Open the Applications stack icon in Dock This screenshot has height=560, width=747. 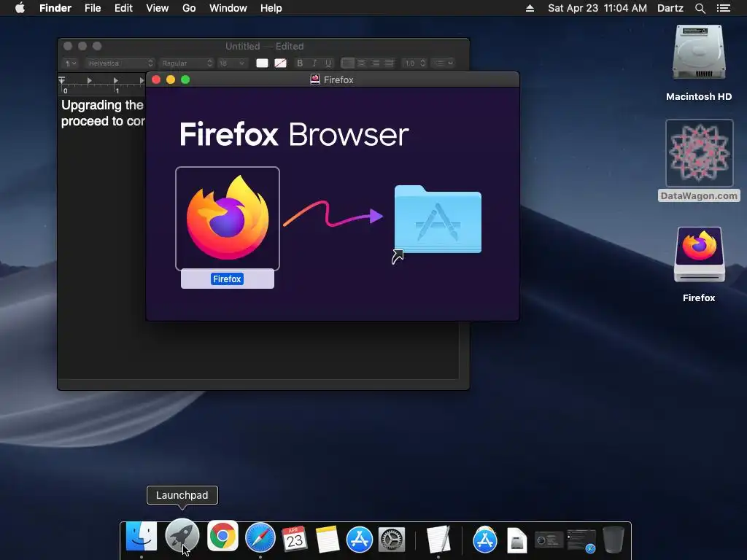485,540
